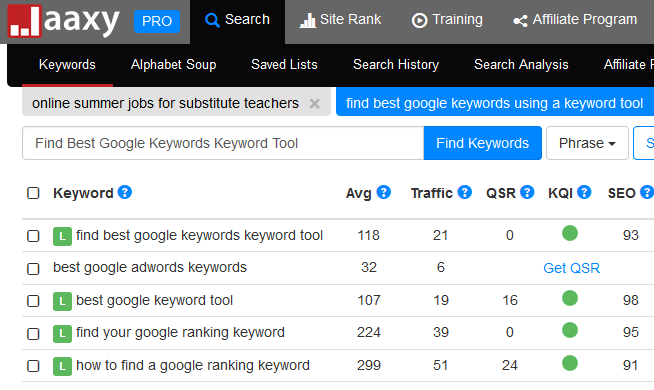Click keyword 'find your google ranking keyword'
The width and height of the screenshot is (654, 390).
(x=180, y=332)
